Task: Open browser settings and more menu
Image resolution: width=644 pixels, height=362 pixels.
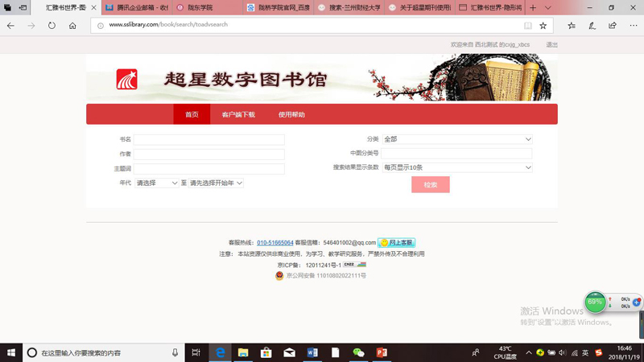Action: click(x=634, y=26)
